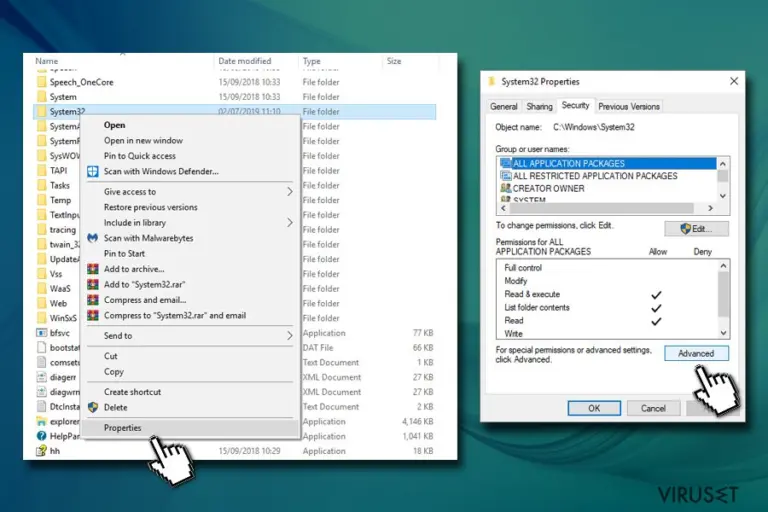This screenshot has width=768, height=512.
Task: Click the tracing folder icon
Action: [42, 229]
